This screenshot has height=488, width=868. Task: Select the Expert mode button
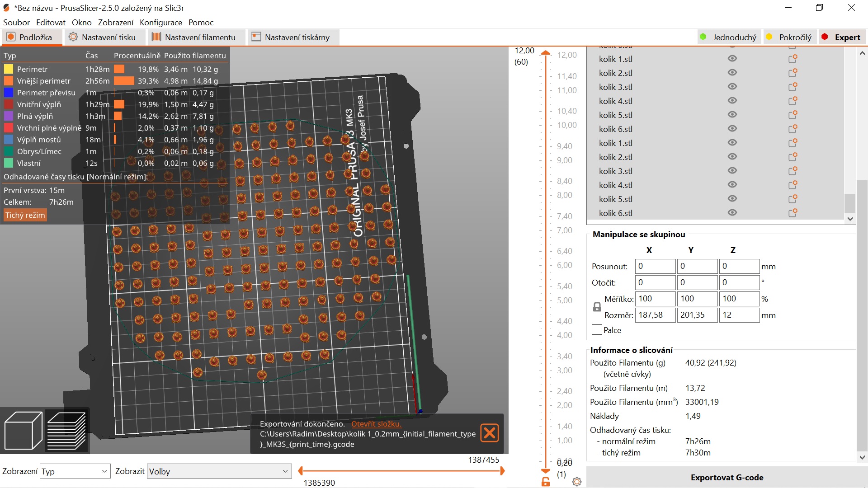coord(841,37)
